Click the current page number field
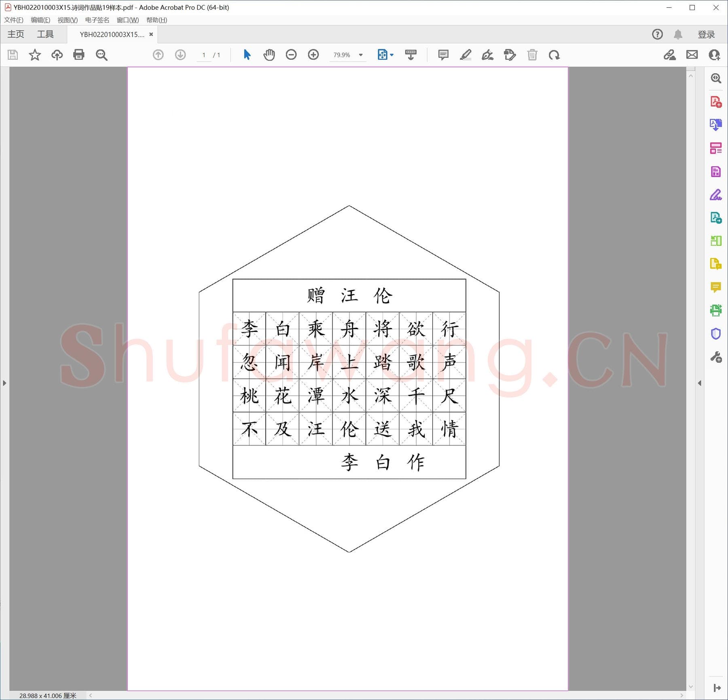 (x=204, y=55)
